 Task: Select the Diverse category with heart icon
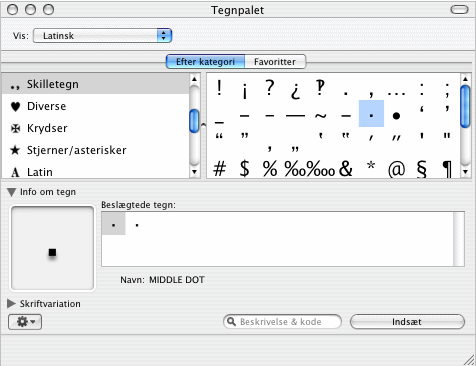(x=96, y=106)
